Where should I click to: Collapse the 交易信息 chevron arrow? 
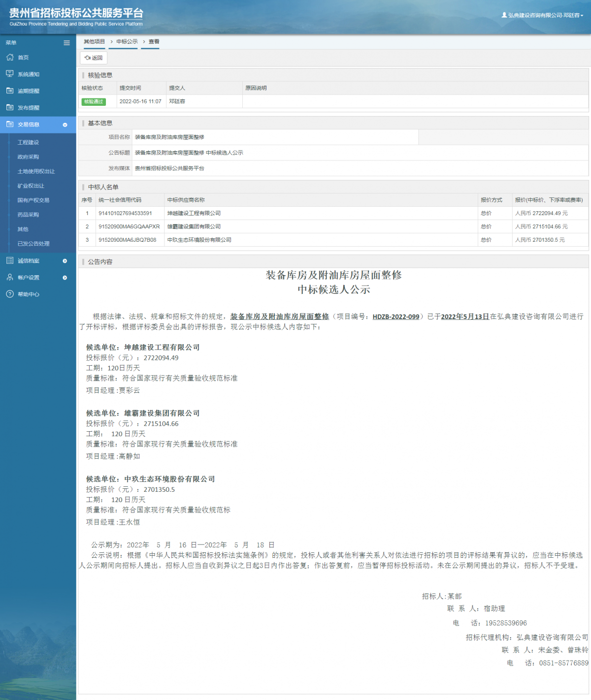[65, 125]
